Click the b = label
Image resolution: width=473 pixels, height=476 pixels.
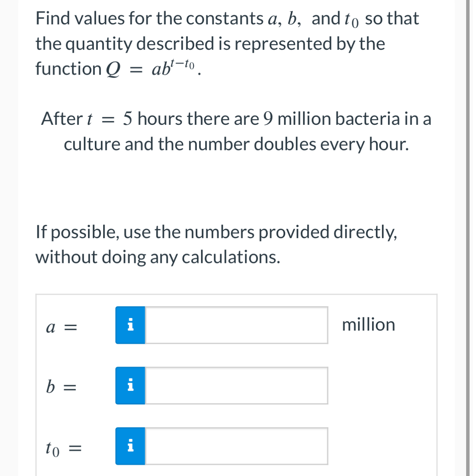(x=61, y=387)
